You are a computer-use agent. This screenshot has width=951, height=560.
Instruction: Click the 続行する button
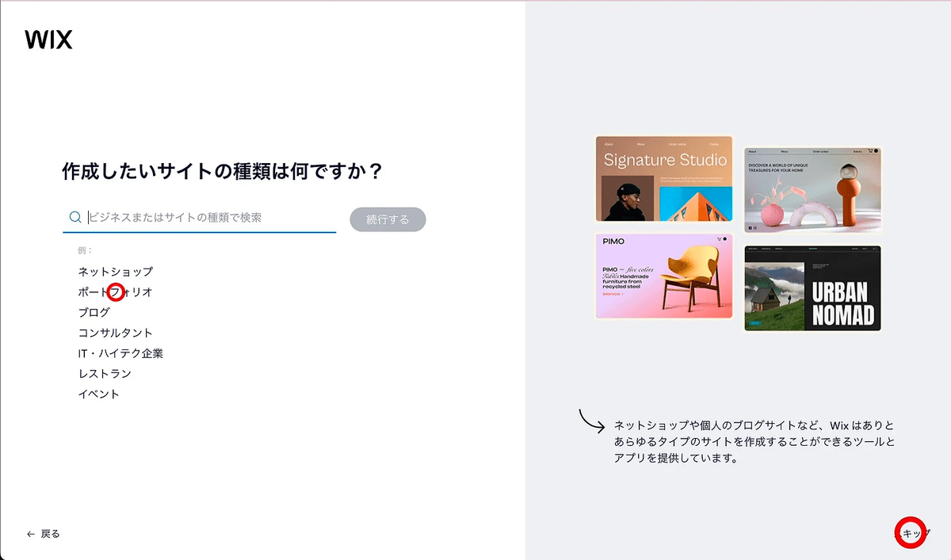point(388,219)
